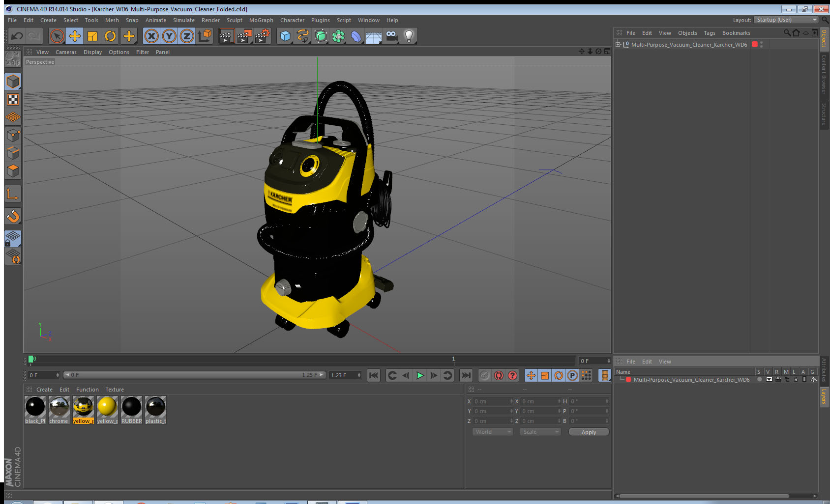Select the Live Selection tool
830x504 pixels.
pyautogui.click(x=57, y=36)
